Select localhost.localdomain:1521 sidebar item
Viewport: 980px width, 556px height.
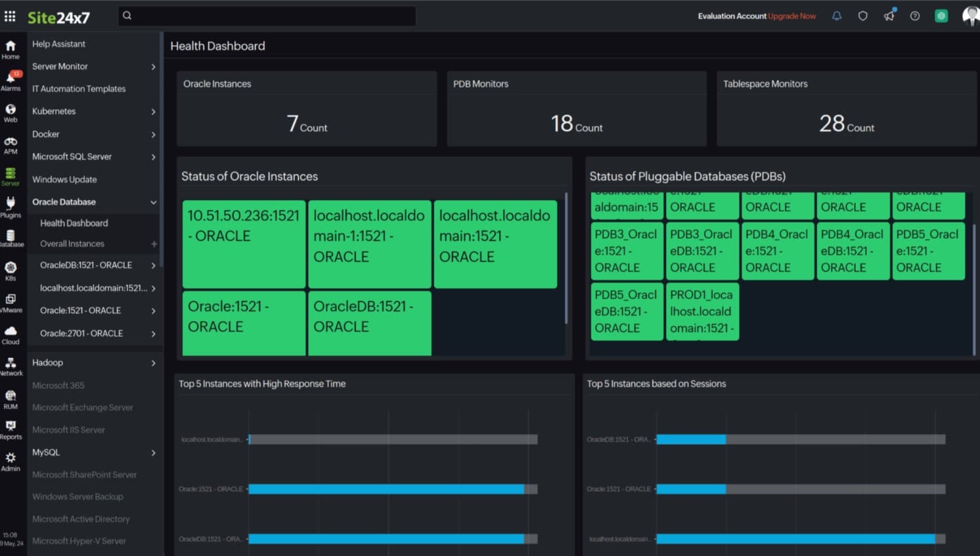93,288
